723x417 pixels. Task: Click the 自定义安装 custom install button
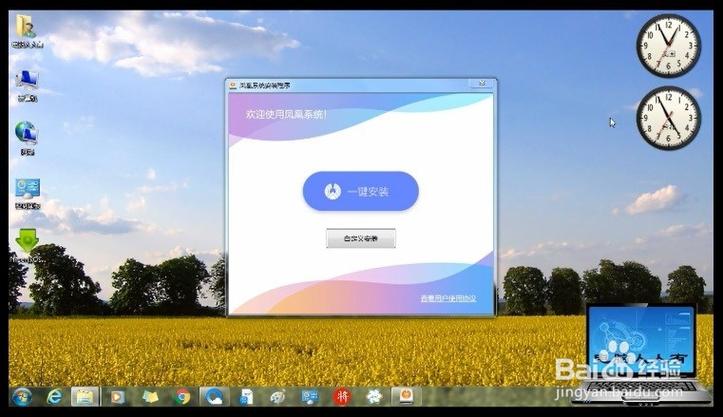pos(361,238)
